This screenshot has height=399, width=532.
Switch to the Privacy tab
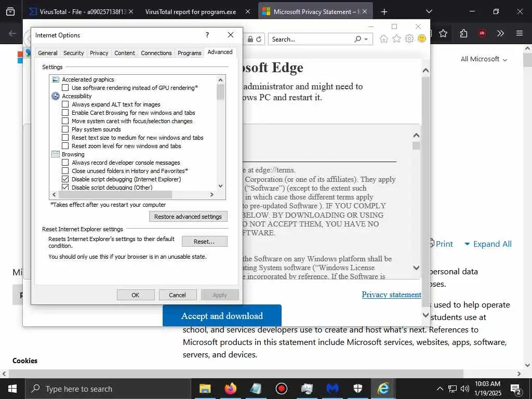tap(99, 53)
